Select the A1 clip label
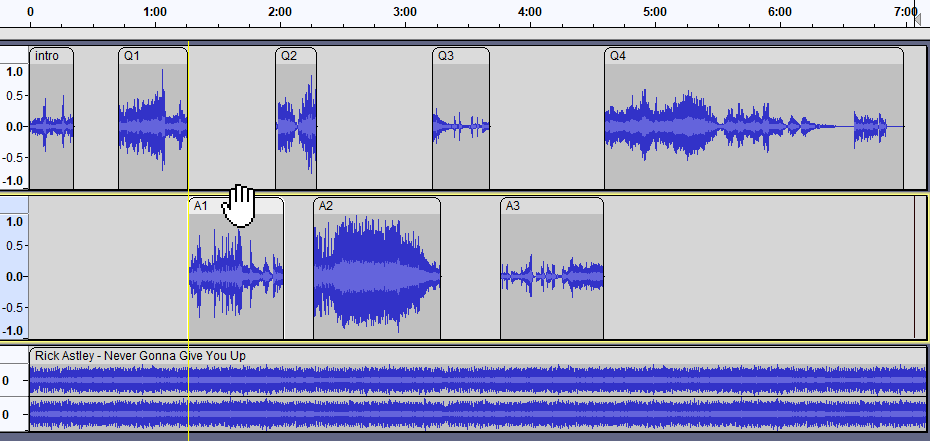 point(200,206)
